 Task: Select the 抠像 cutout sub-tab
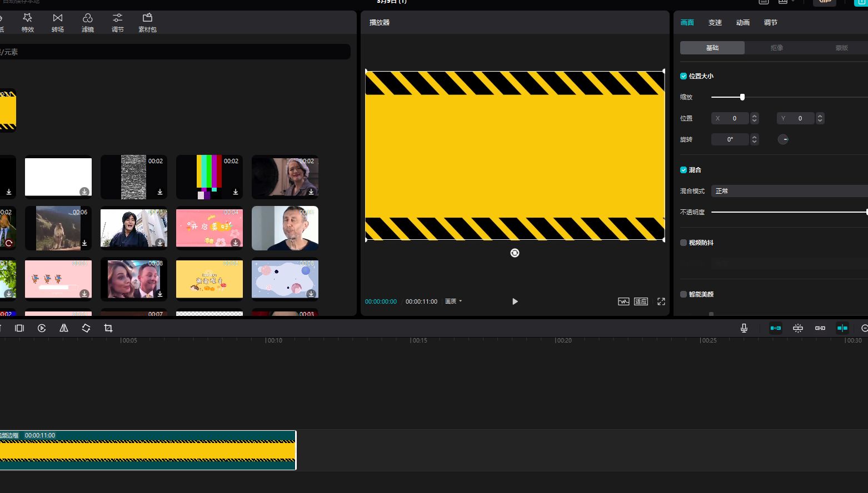777,48
